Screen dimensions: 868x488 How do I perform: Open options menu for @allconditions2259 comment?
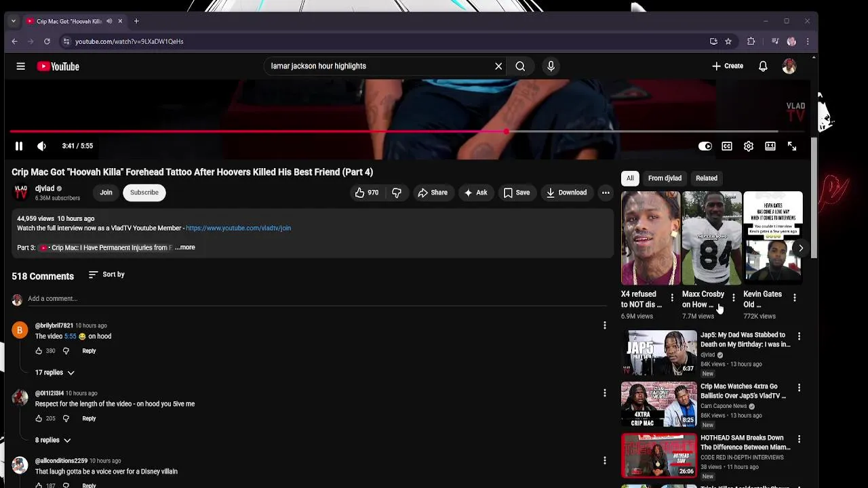click(x=605, y=461)
